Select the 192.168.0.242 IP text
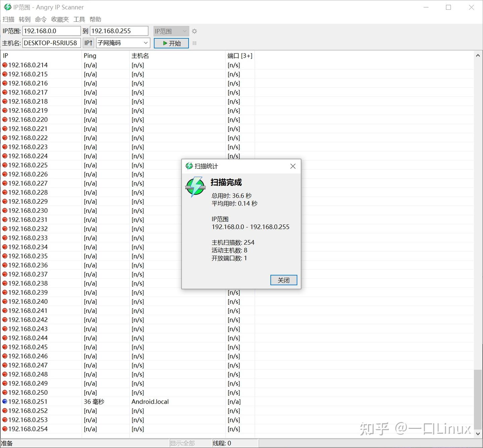Screen dimensions: 483x448 [28, 320]
